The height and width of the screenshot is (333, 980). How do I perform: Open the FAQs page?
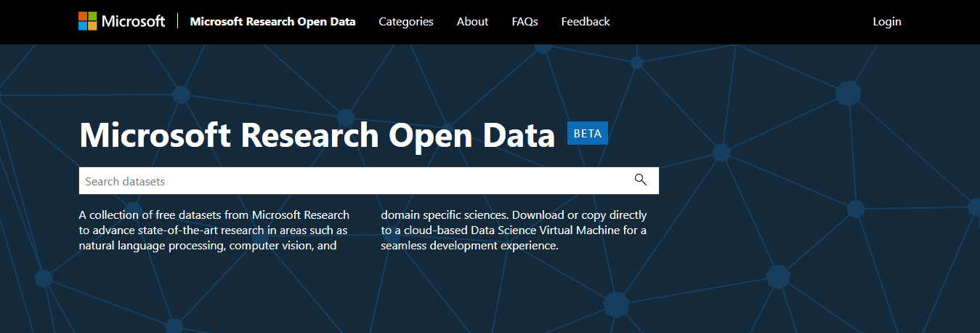525,22
